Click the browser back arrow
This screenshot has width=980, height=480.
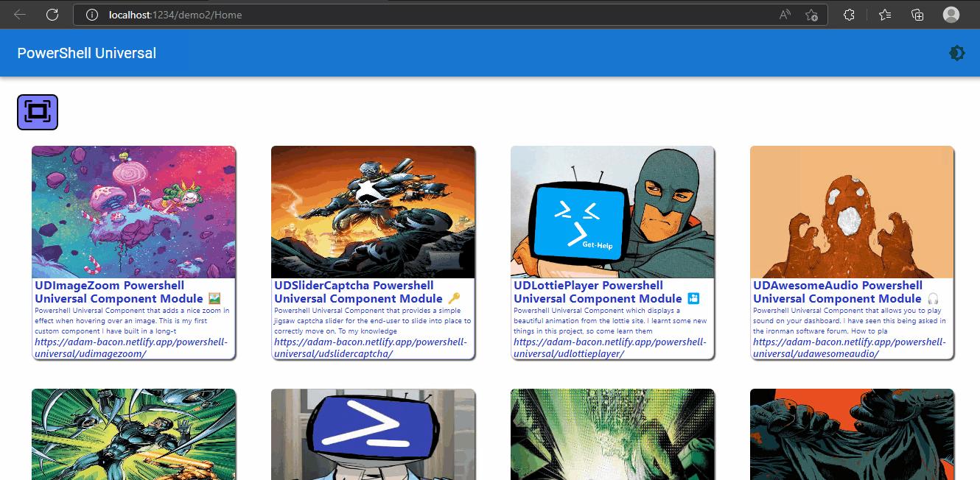pos(20,15)
